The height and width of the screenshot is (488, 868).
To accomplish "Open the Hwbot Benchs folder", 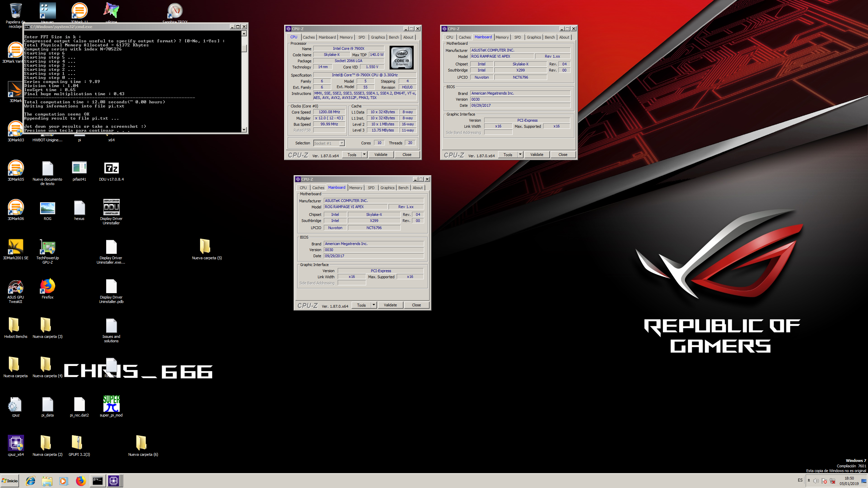I will [16, 328].
